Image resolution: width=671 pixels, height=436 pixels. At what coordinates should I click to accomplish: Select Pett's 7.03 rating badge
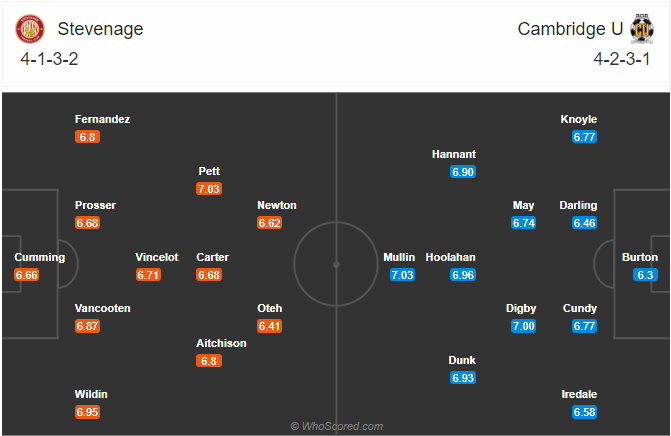209,189
